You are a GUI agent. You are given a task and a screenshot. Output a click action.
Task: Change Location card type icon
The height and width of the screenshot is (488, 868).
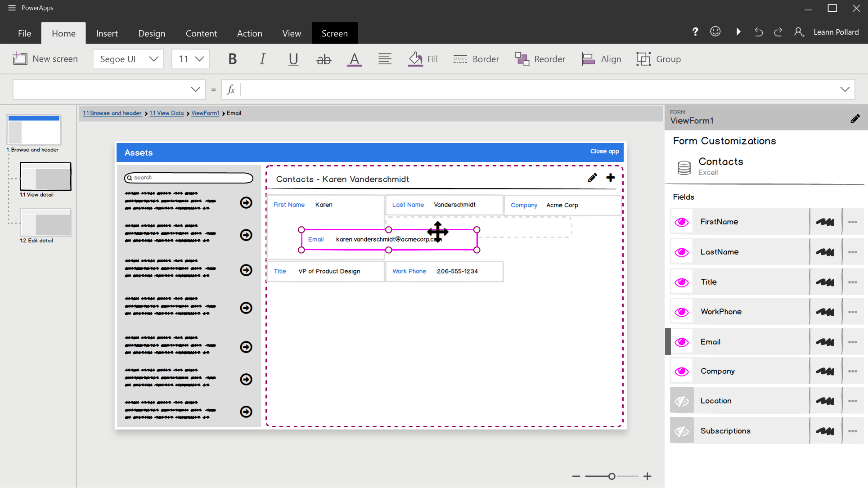[825, 401]
